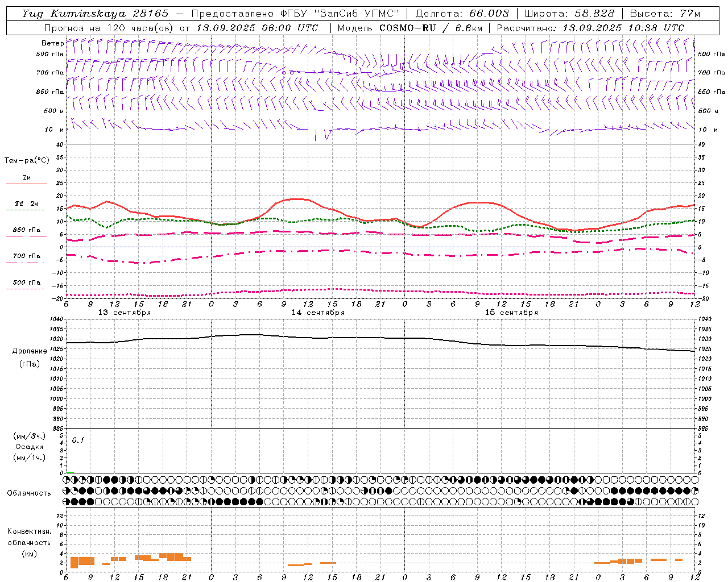Click the (мм/3ч.) precipitation unit label

tap(30, 436)
